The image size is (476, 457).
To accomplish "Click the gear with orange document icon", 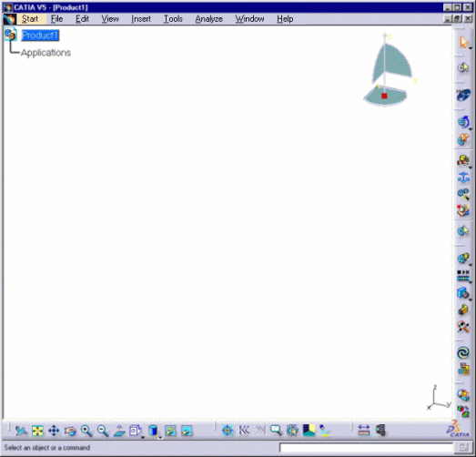I will click(x=463, y=370).
